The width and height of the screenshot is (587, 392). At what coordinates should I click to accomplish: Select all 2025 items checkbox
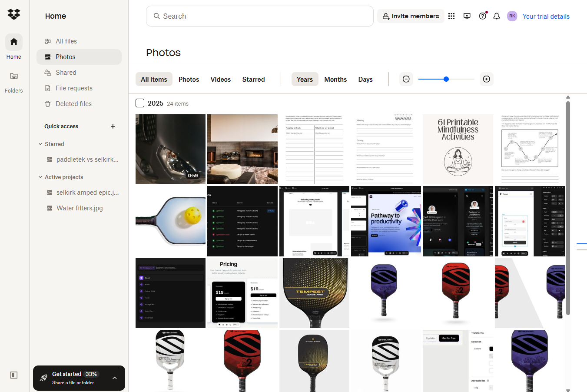pyautogui.click(x=140, y=103)
